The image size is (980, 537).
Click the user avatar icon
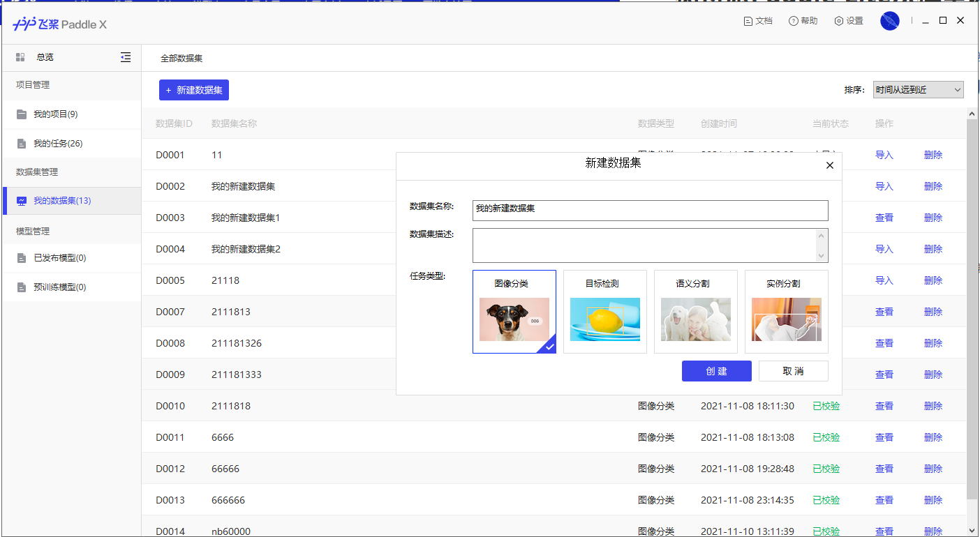[889, 21]
